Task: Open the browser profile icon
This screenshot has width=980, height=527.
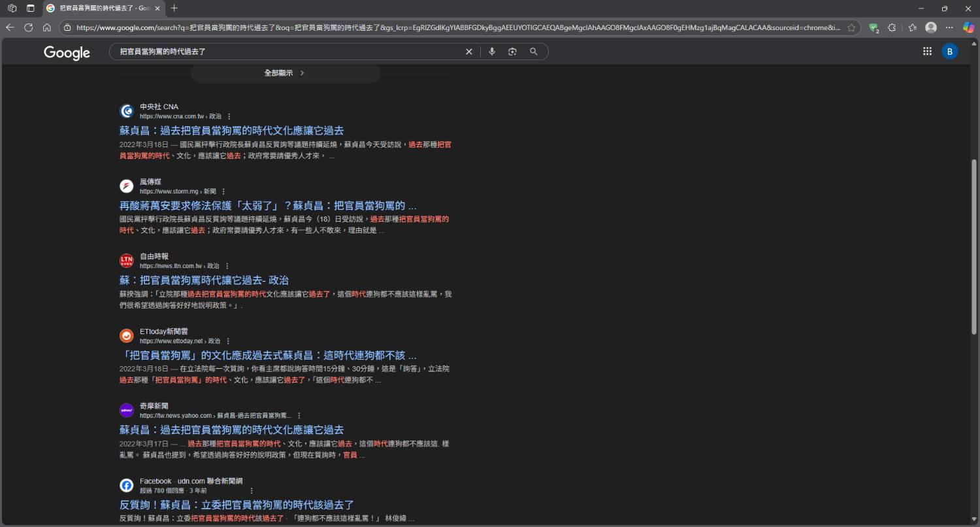Action: [x=931, y=27]
